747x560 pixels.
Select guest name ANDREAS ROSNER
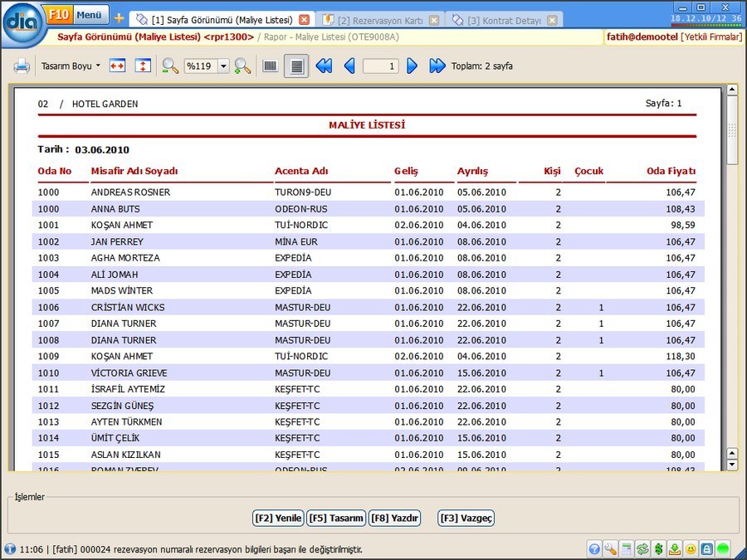click(130, 192)
